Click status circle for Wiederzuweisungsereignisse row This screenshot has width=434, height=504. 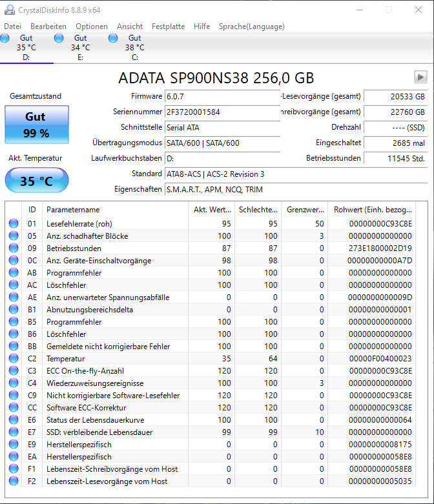pyautogui.click(x=14, y=383)
